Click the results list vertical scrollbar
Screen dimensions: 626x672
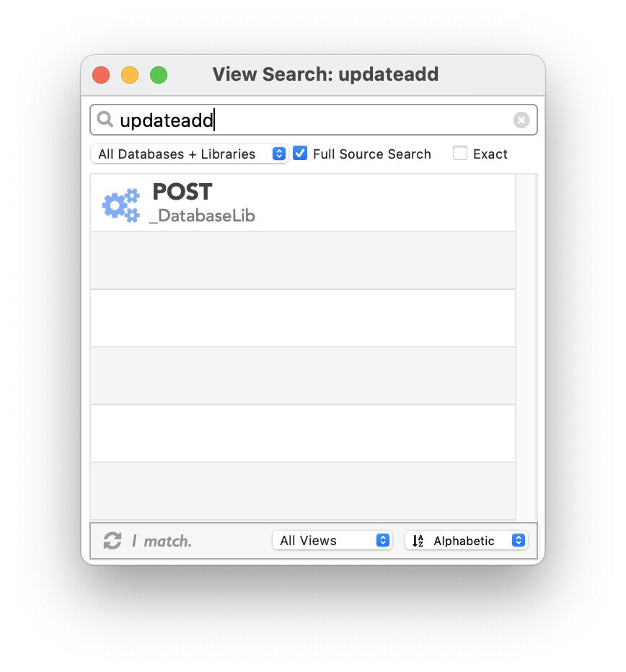click(526, 347)
